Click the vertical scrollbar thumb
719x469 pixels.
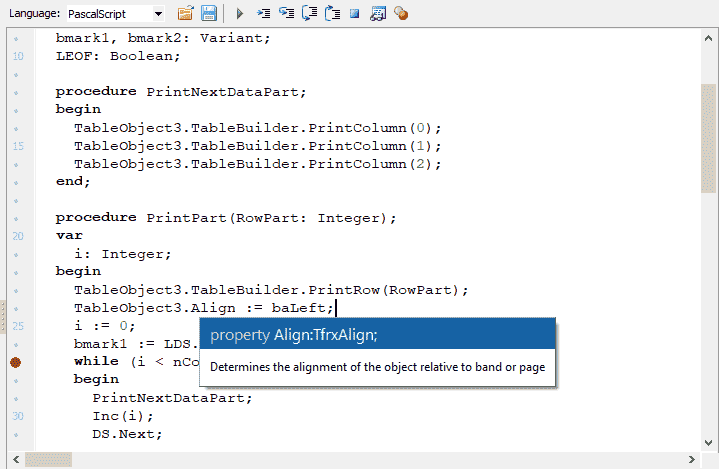coord(708,138)
